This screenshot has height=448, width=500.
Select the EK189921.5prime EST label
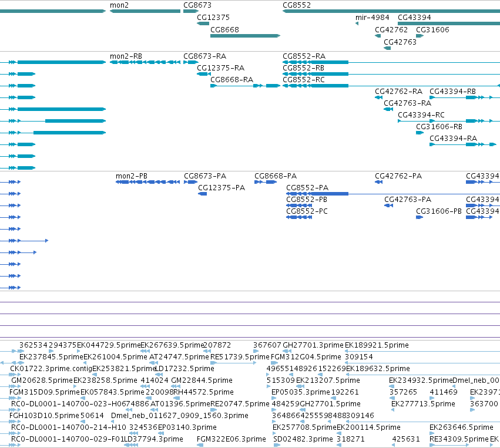377,345
